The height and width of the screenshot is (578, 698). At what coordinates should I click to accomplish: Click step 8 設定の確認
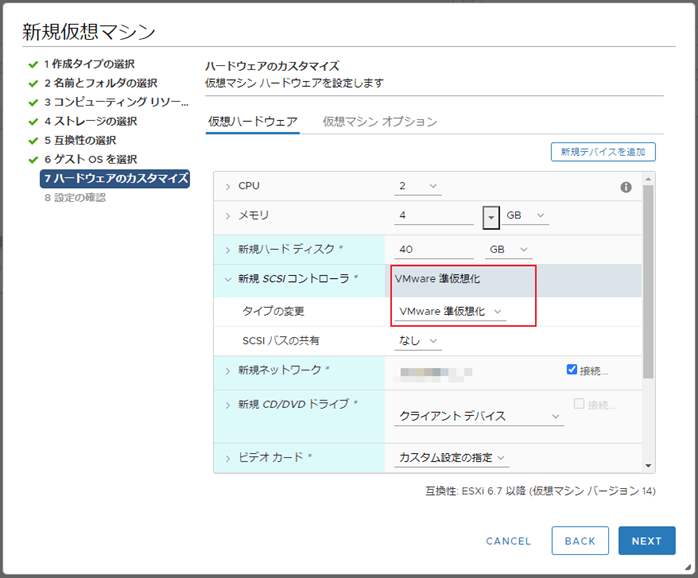click(x=75, y=198)
